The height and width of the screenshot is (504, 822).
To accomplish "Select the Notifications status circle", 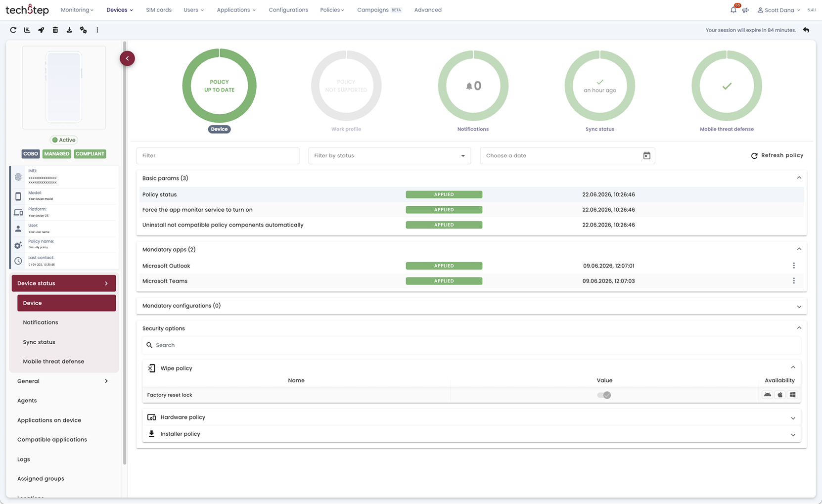I will pyautogui.click(x=473, y=86).
